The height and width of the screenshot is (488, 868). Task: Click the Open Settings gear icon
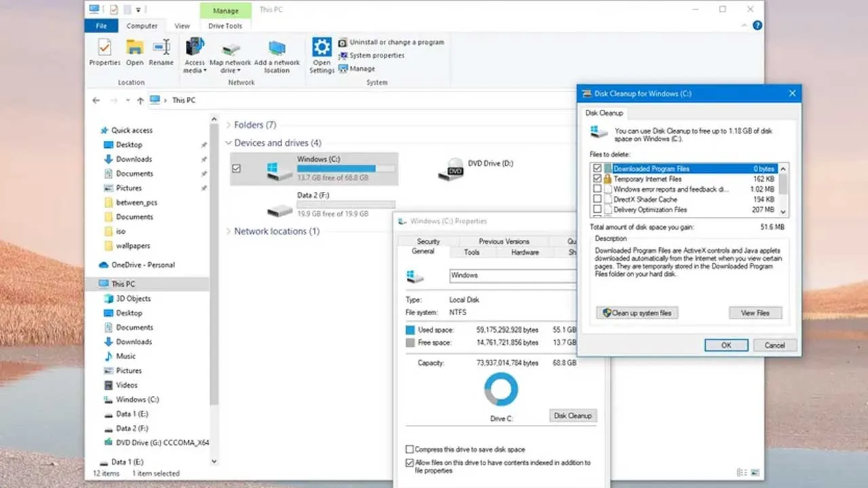tap(321, 56)
